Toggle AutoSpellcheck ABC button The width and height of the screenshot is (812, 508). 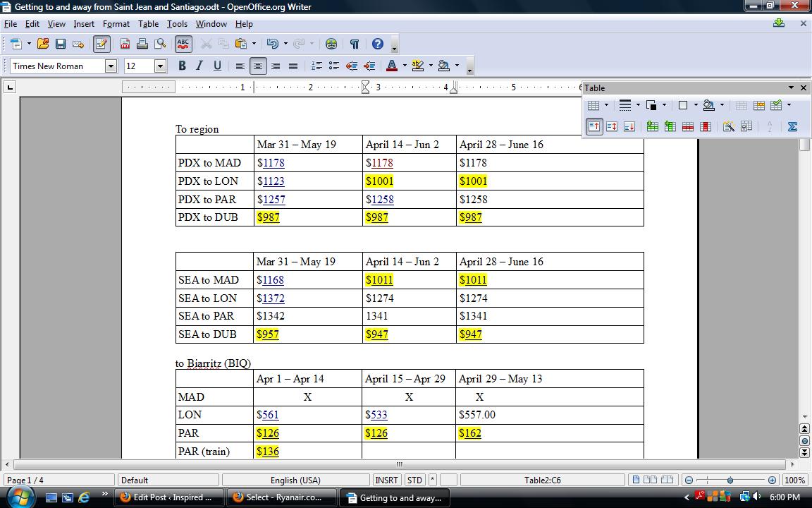pos(183,44)
